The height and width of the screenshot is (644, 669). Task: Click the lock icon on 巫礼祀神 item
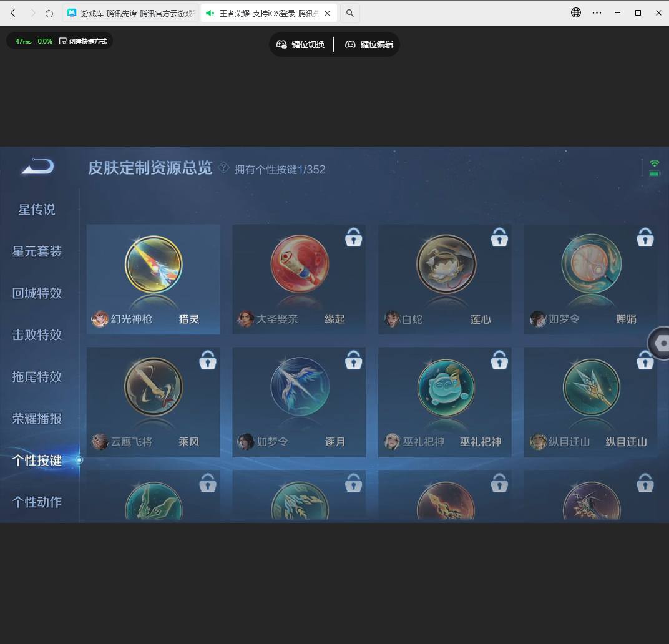click(499, 360)
